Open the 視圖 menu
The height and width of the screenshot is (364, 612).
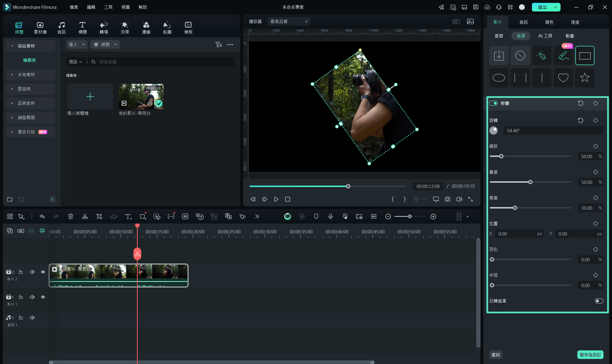pyautogui.click(x=125, y=7)
